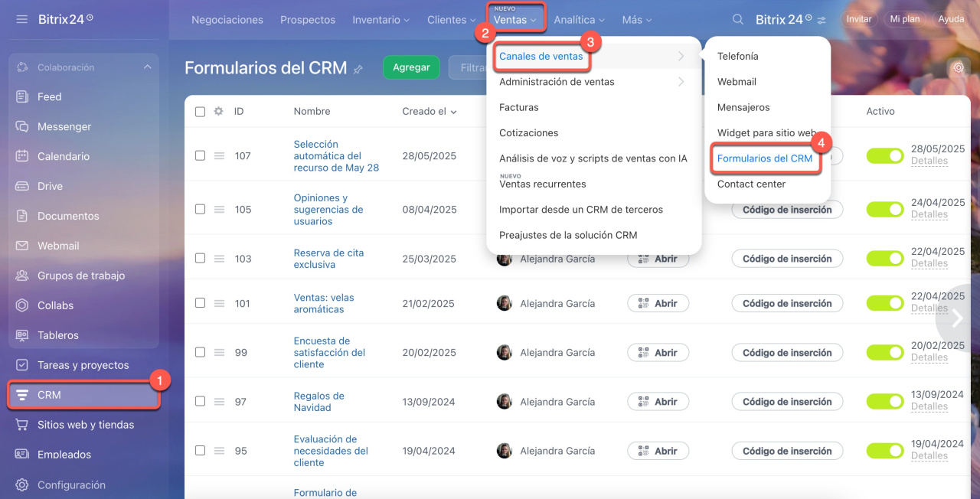Click the drag handle icon for row 97
The width and height of the screenshot is (980, 499).
pyautogui.click(x=219, y=402)
